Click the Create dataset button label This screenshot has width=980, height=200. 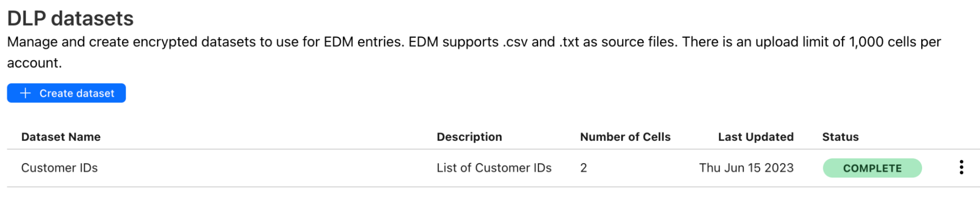pyautogui.click(x=76, y=93)
